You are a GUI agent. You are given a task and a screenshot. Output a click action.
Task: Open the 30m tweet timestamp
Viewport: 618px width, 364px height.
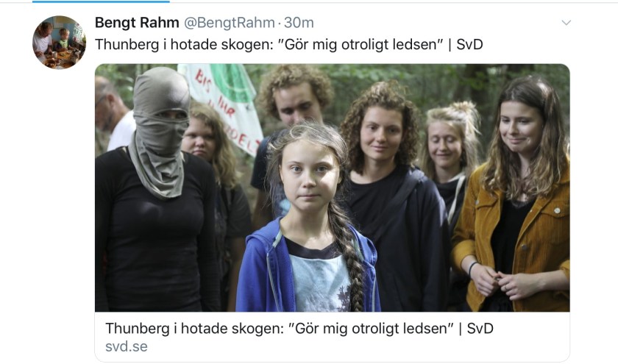tap(299, 23)
